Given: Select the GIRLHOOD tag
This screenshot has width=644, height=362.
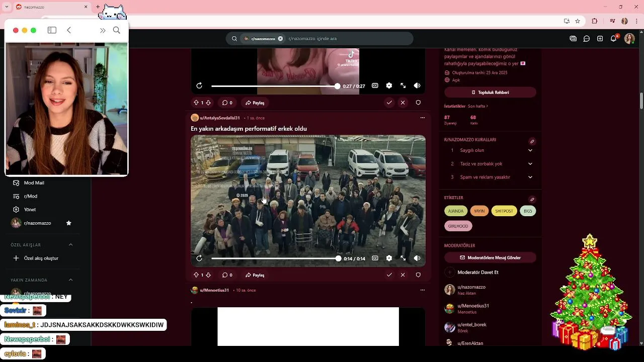Looking at the screenshot, I should pyautogui.click(x=458, y=226).
